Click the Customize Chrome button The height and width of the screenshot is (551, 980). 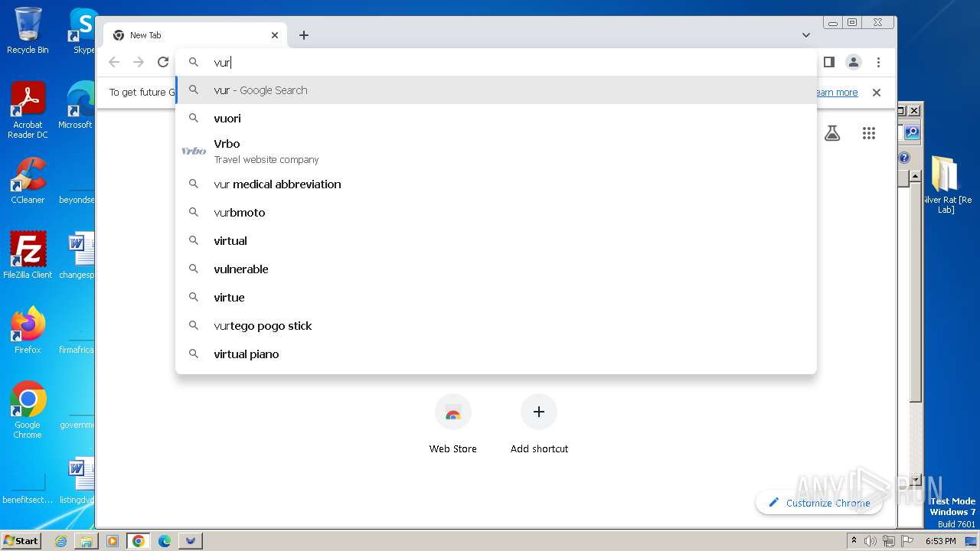click(818, 503)
